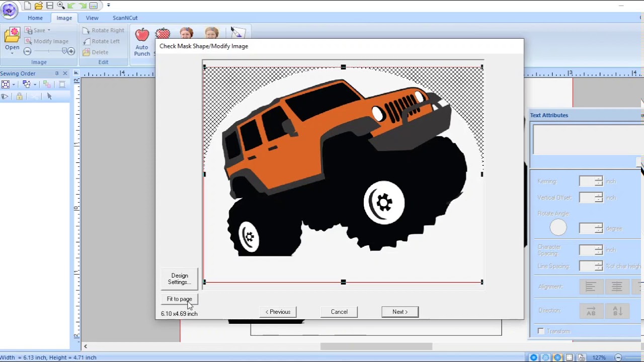
Task: Open the application flower menu button
Action: pos(9,9)
